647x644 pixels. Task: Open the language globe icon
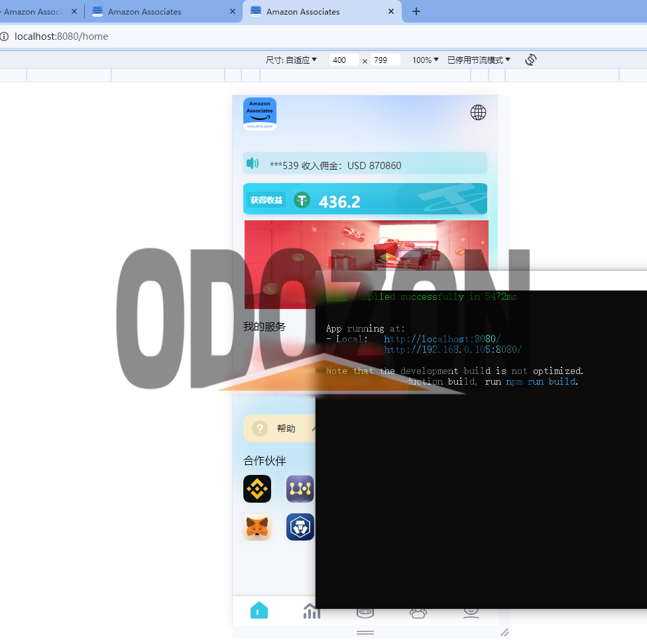478,112
